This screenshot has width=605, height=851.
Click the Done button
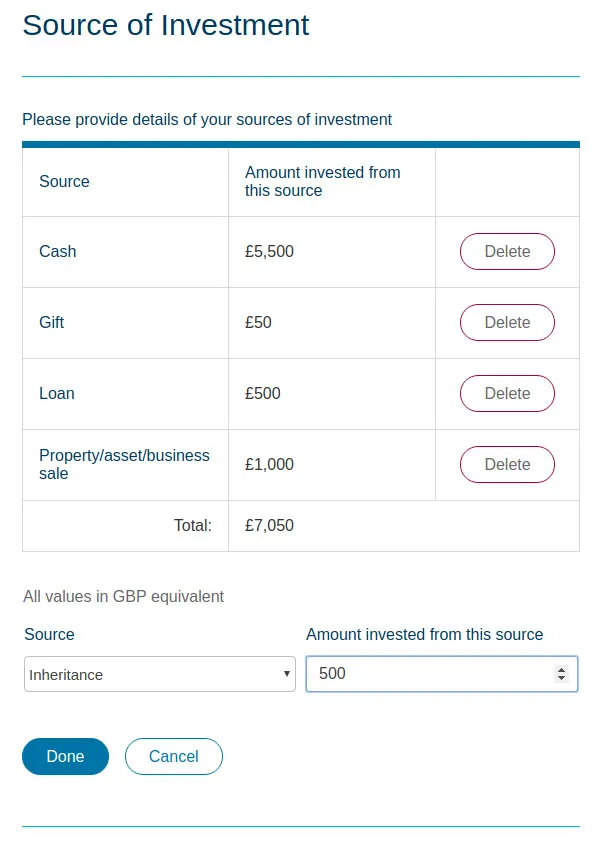[66, 757]
